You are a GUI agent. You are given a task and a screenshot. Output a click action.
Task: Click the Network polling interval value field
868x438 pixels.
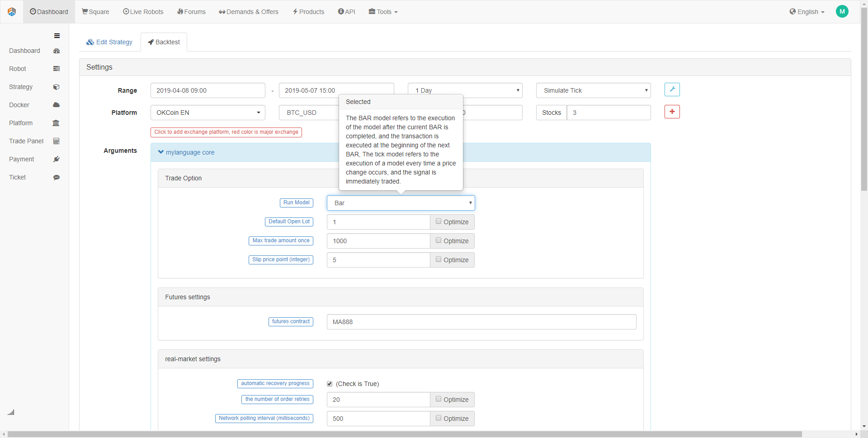coord(378,419)
